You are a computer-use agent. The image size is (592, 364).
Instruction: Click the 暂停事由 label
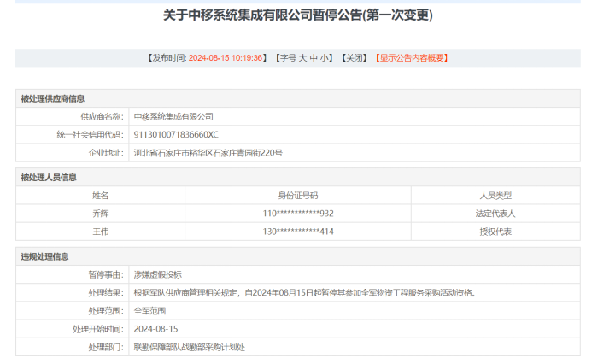click(106, 274)
